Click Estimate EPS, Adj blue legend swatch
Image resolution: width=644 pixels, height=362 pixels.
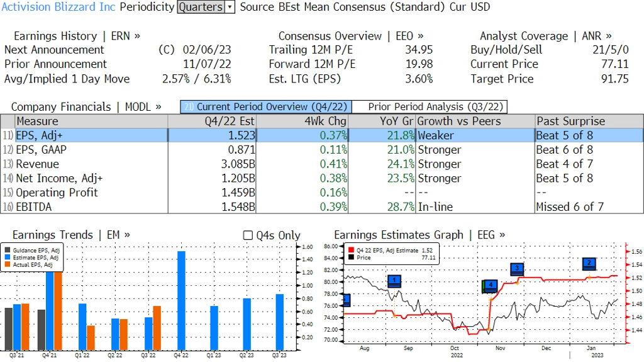tap(8, 257)
